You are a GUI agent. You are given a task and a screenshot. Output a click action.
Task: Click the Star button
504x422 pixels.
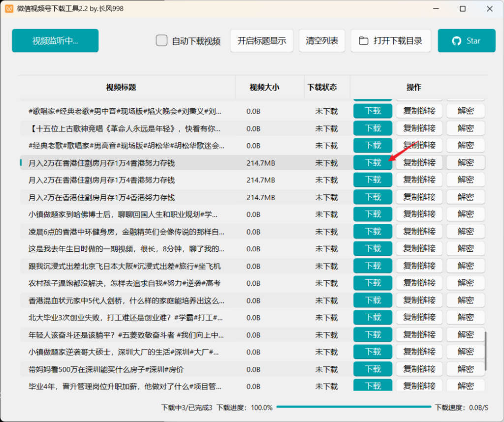(466, 41)
